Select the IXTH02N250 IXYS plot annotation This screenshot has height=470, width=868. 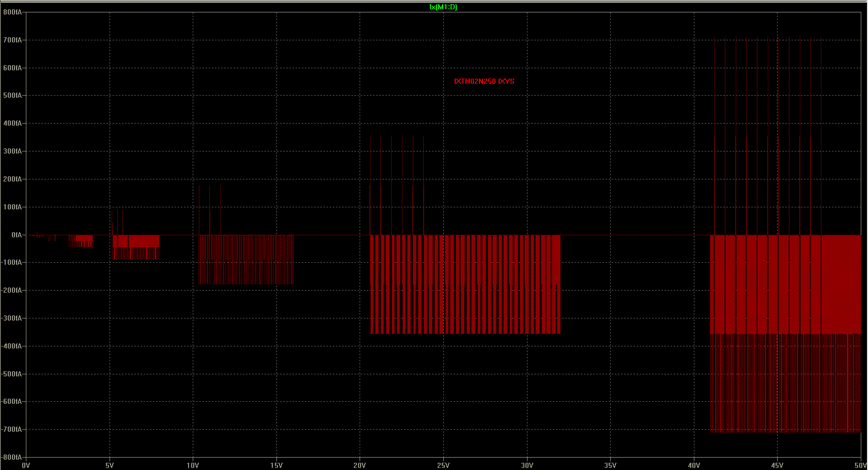click(x=484, y=81)
